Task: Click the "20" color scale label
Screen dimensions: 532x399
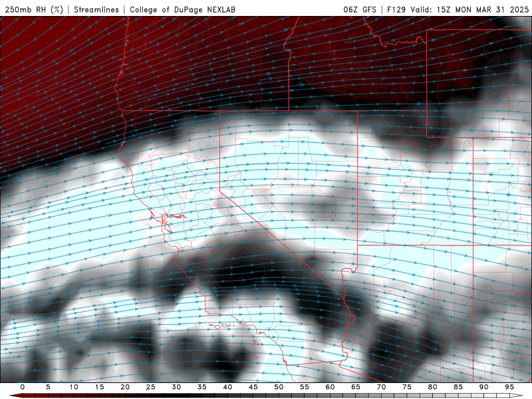Action: pyautogui.click(x=125, y=387)
